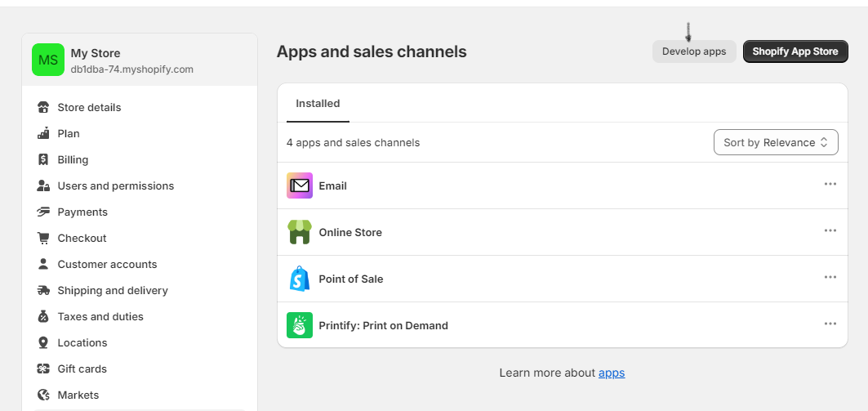Click the Taxes and duties bag icon
The width and height of the screenshot is (868, 411).
43,316
